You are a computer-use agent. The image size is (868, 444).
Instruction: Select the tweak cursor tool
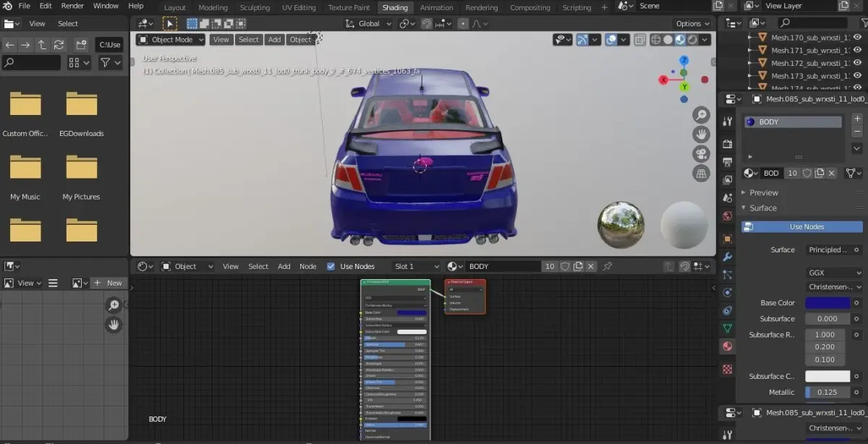click(169, 24)
